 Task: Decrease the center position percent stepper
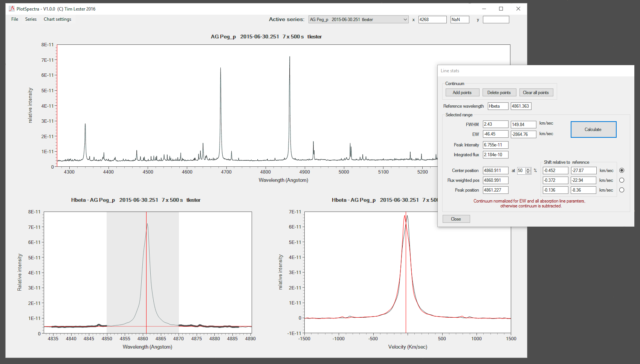(x=528, y=172)
